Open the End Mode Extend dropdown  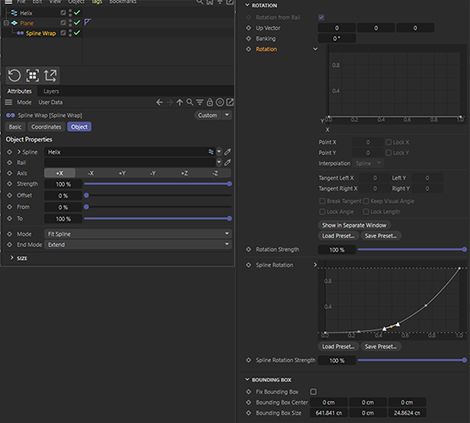[x=138, y=245]
